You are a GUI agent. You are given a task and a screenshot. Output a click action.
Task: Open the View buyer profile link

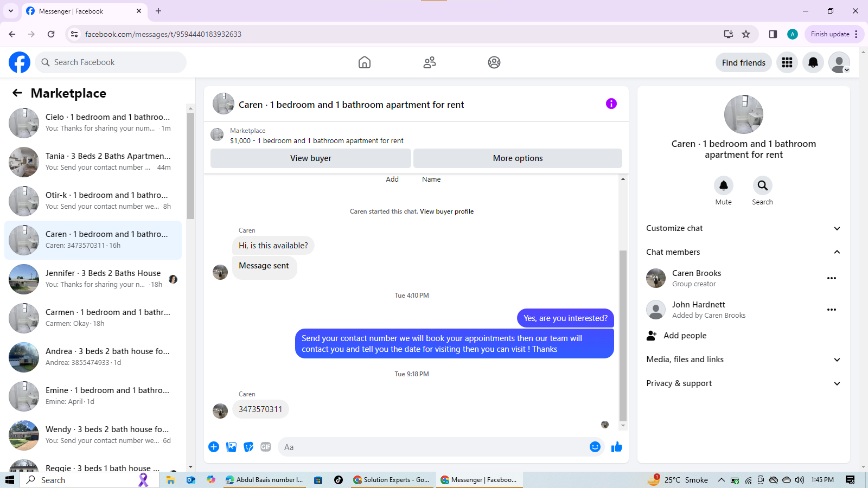[x=446, y=211]
